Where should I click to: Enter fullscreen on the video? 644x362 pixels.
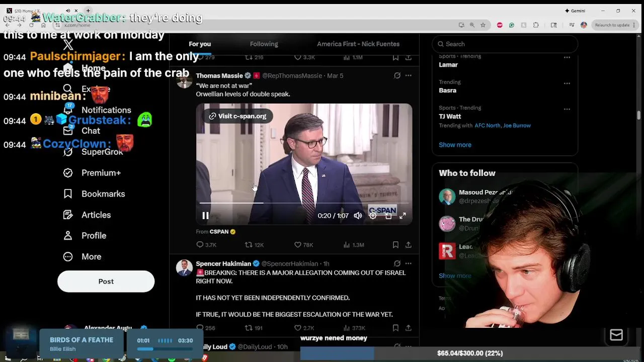[403, 216]
